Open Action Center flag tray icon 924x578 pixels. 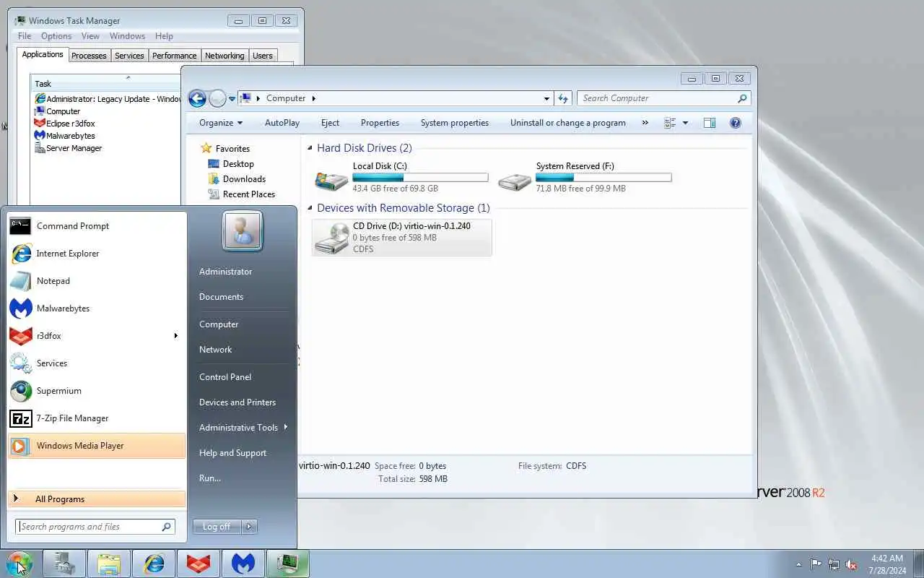816,564
